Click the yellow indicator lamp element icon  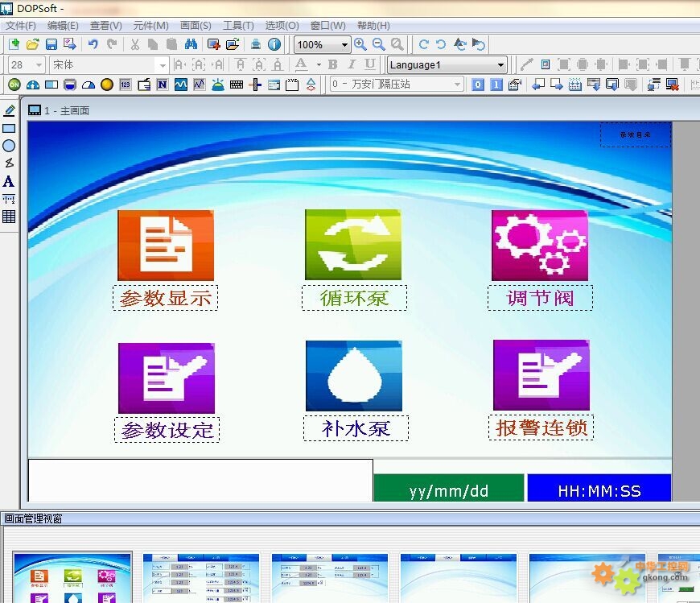click(106, 85)
